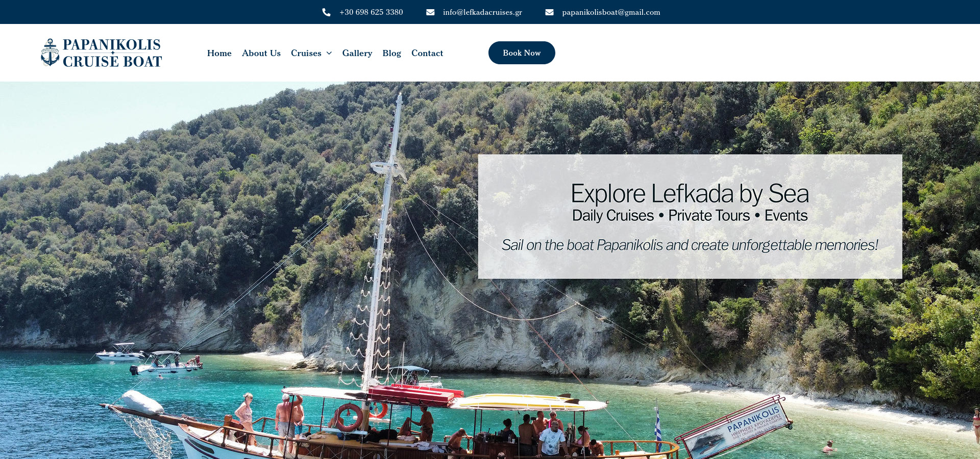Click the Explore Lefkada by Sea heading
The image size is (980, 459).
pyautogui.click(x=690, y=194)
